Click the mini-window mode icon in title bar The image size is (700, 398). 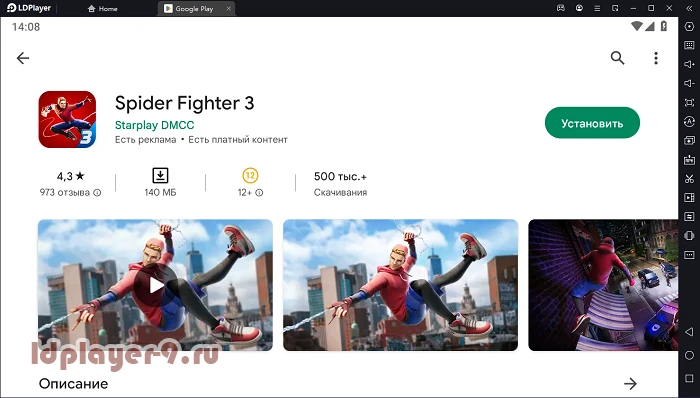615,8
